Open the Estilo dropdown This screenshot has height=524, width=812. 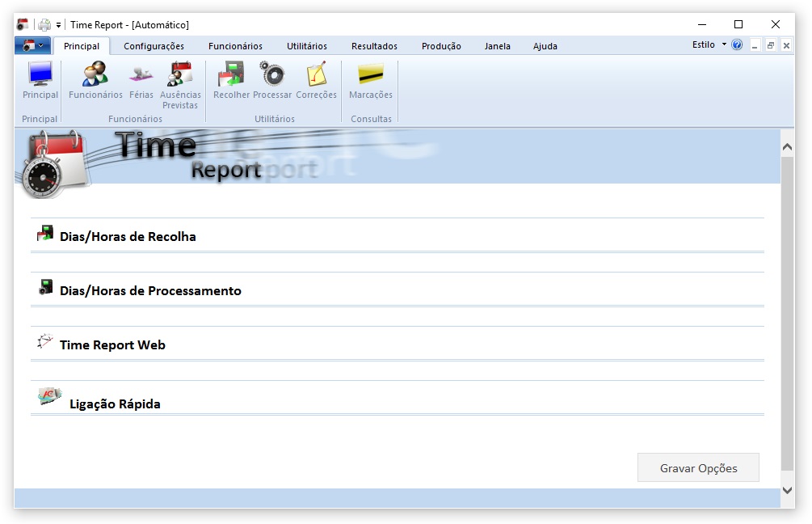pyautogui.click(x=709, y=45)
